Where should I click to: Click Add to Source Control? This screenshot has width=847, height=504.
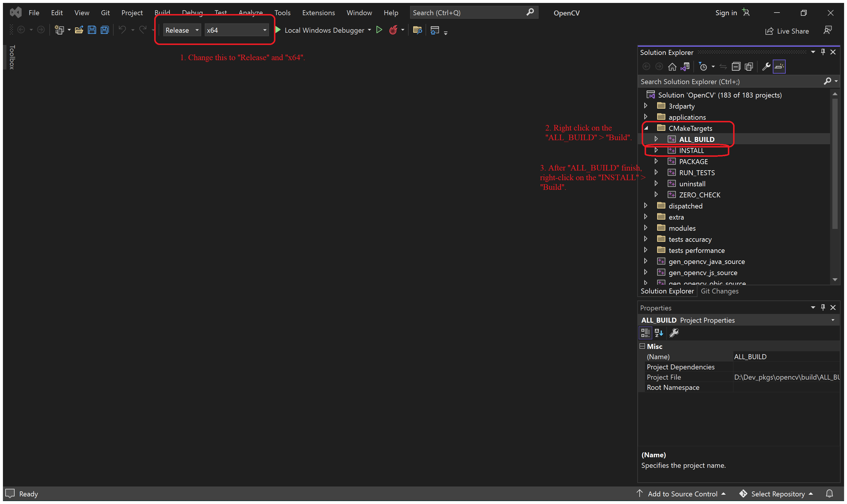point(682,493)
